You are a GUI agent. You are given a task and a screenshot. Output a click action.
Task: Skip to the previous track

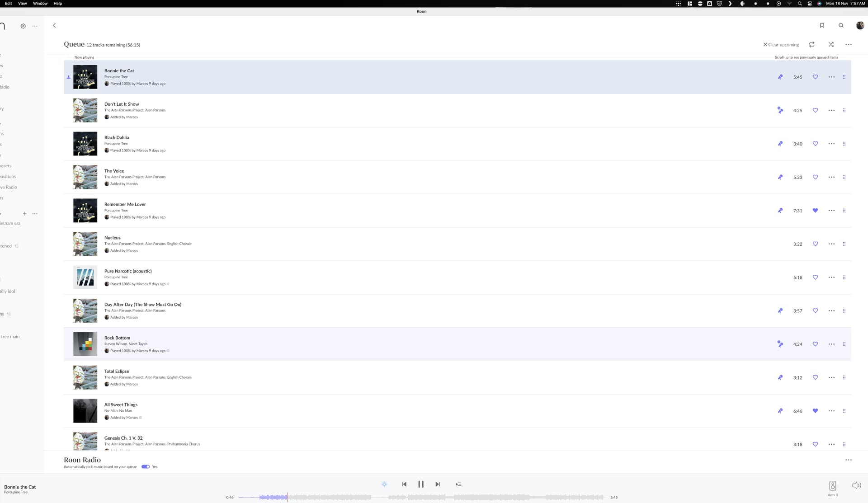tap(404, 484)
